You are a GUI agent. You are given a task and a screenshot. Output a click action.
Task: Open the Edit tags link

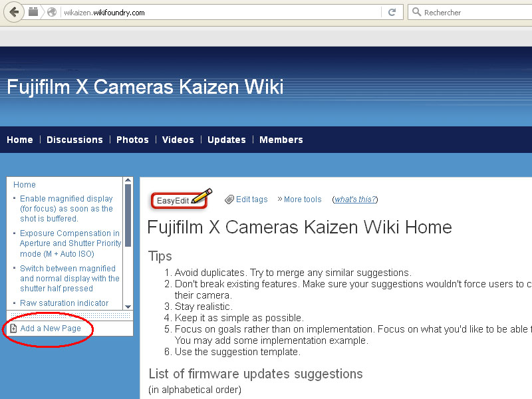(252, 199)
